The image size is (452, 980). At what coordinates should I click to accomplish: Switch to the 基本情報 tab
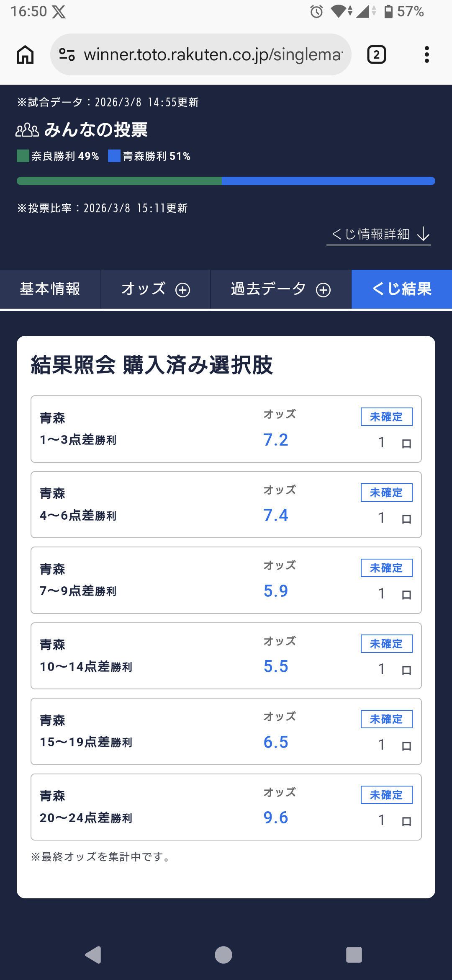click(x=50, y=289)
